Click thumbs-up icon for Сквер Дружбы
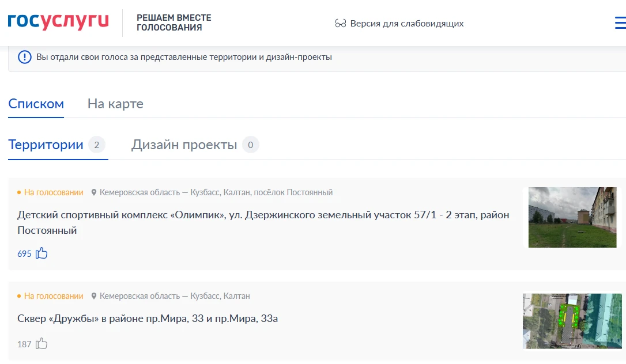626x364 pixels. (x=42, y=344)
